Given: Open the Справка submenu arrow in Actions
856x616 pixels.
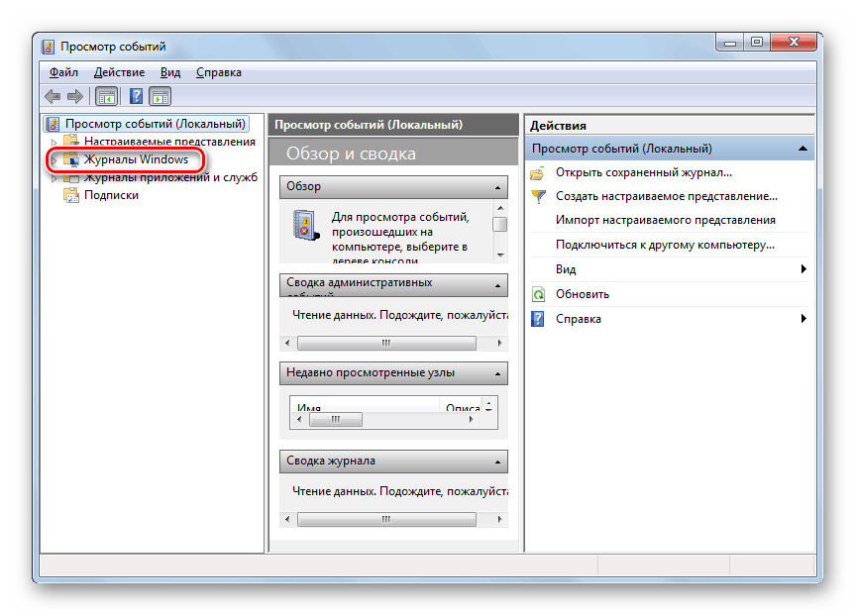Looking at the screenshot, I should 803,318.
